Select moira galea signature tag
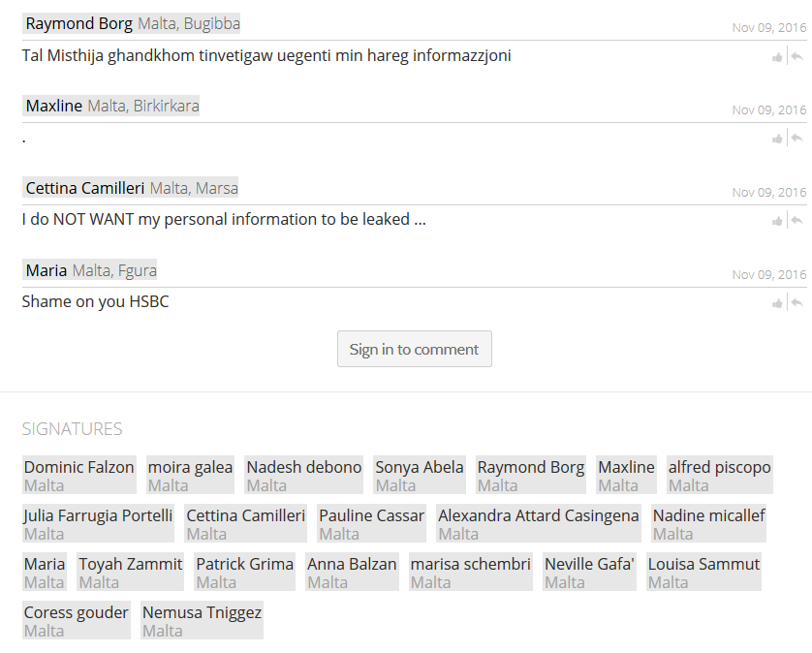 (x=190, y=475)
